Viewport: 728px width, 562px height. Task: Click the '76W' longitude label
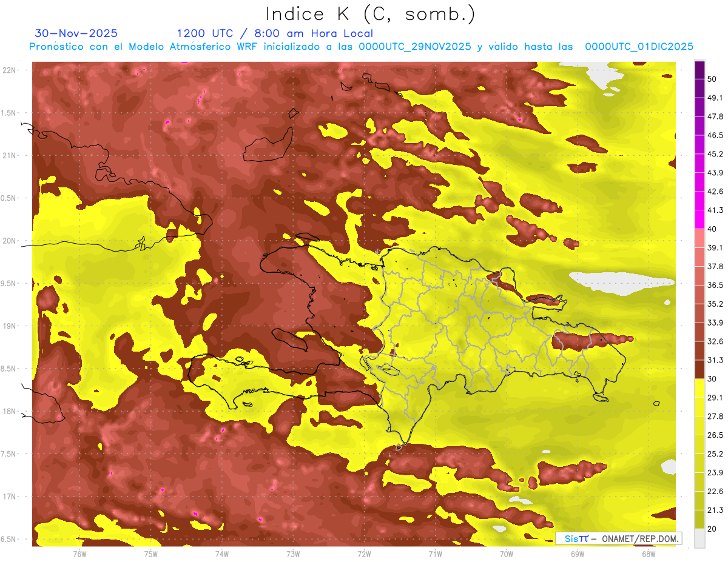click(x=79, y=554)
